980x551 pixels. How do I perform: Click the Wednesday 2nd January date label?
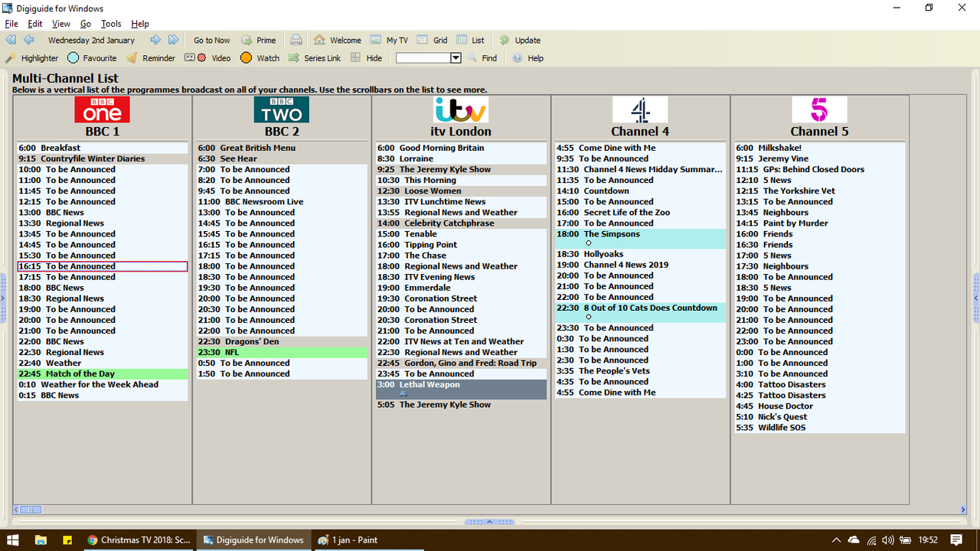(91, 41)
